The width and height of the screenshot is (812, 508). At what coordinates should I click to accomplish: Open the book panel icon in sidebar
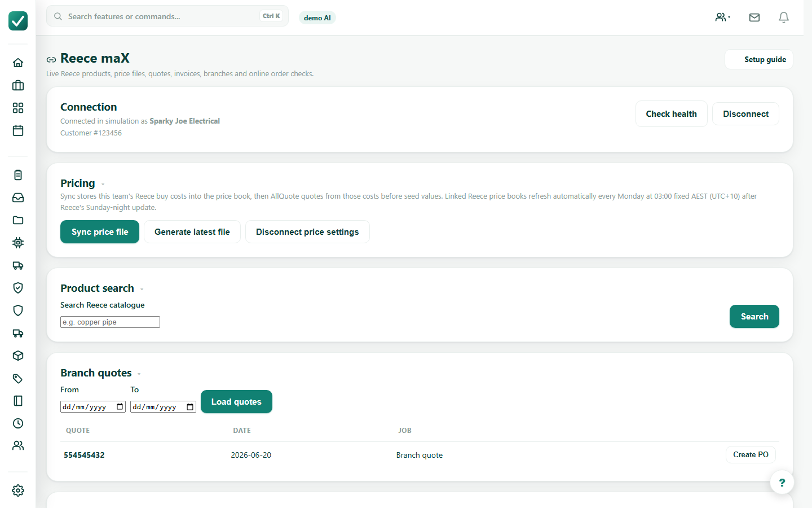18,401
